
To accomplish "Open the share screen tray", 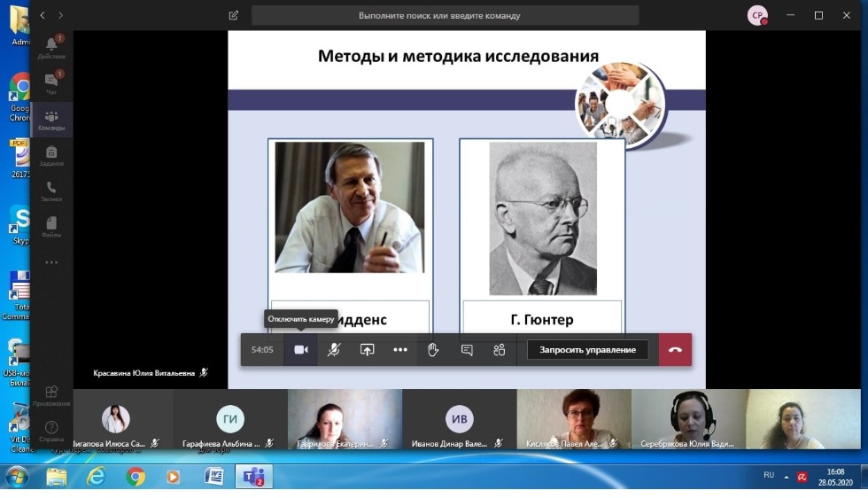I will pyautogui.click(x=367, y=350).
